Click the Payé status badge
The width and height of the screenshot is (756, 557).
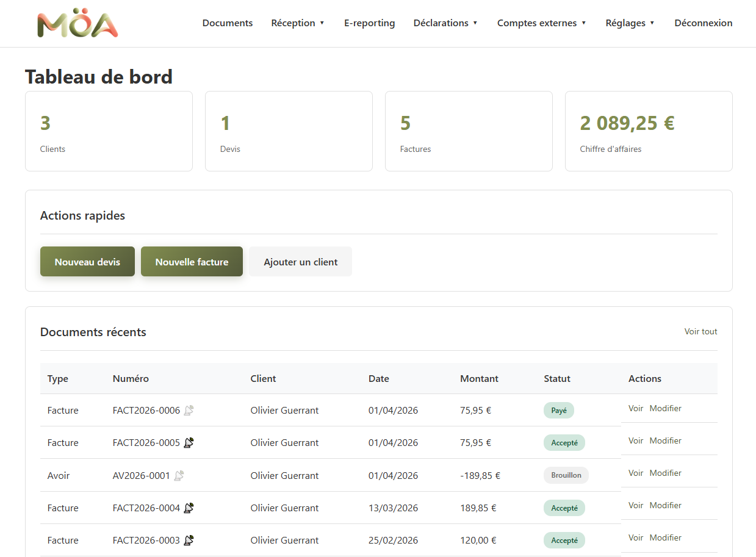559,411
